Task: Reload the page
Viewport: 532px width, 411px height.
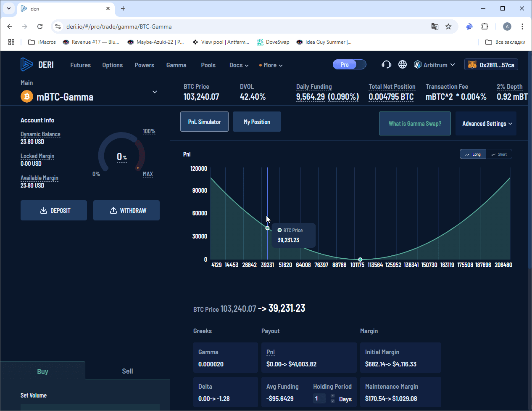Action: click(x=40, y=27)
